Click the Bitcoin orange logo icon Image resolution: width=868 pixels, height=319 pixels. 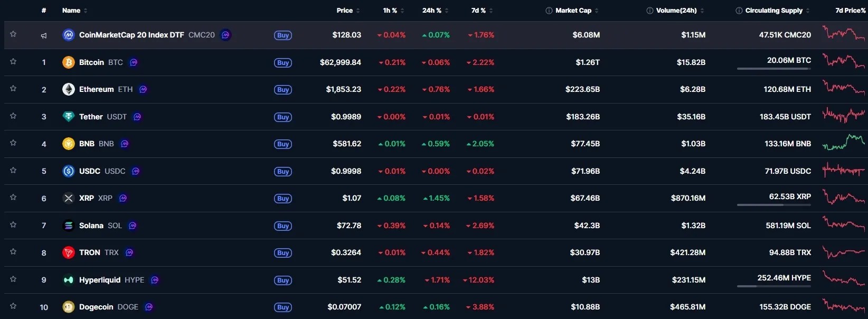pyautogui.click(x=69, y=62)
